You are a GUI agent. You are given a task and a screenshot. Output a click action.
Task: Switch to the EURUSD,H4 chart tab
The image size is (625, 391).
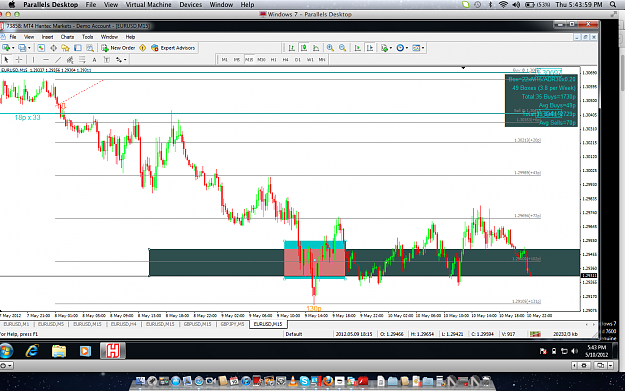coord(124,324)
